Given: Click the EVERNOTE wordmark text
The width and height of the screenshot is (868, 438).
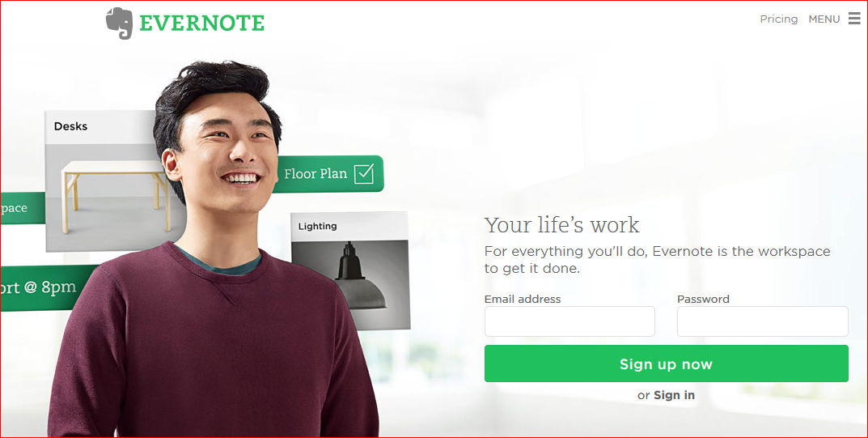Looking at the screenshot, I should click(x=202, y=23).
